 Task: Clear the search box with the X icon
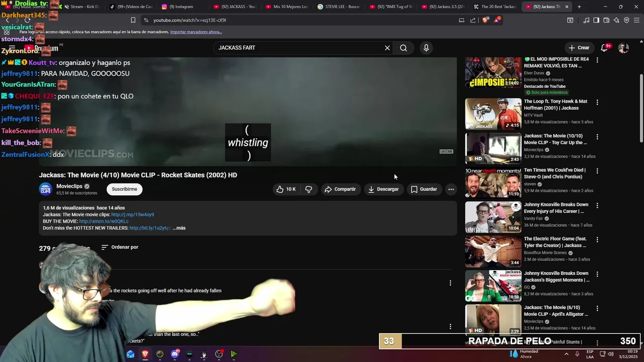pos(387,48)
